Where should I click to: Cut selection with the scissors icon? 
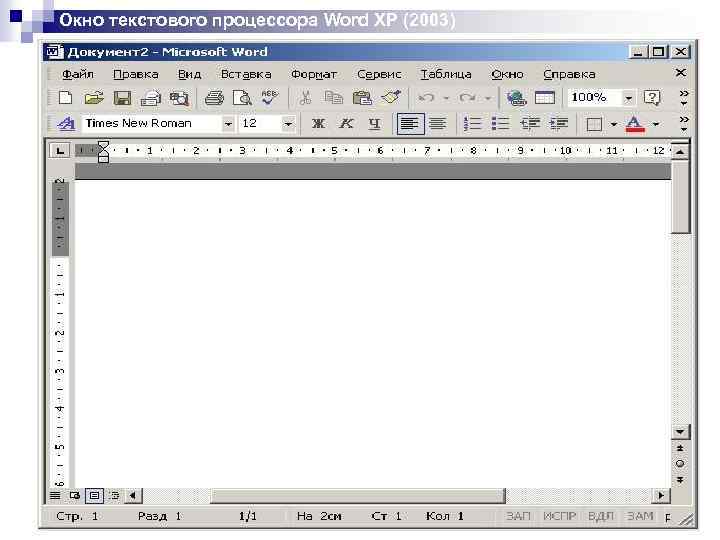click(305, 98)
